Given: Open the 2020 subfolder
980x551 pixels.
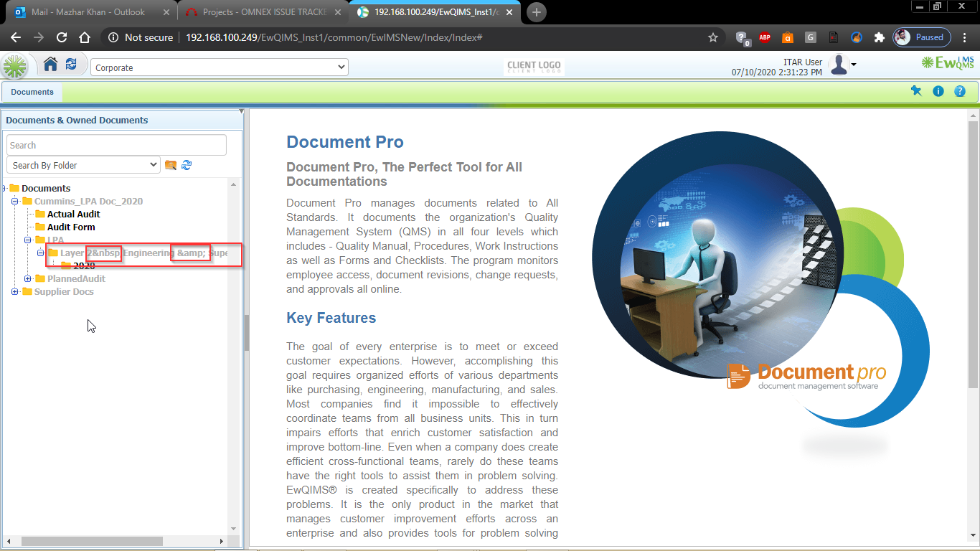Looking at the screenshot, I should (84, 265).
